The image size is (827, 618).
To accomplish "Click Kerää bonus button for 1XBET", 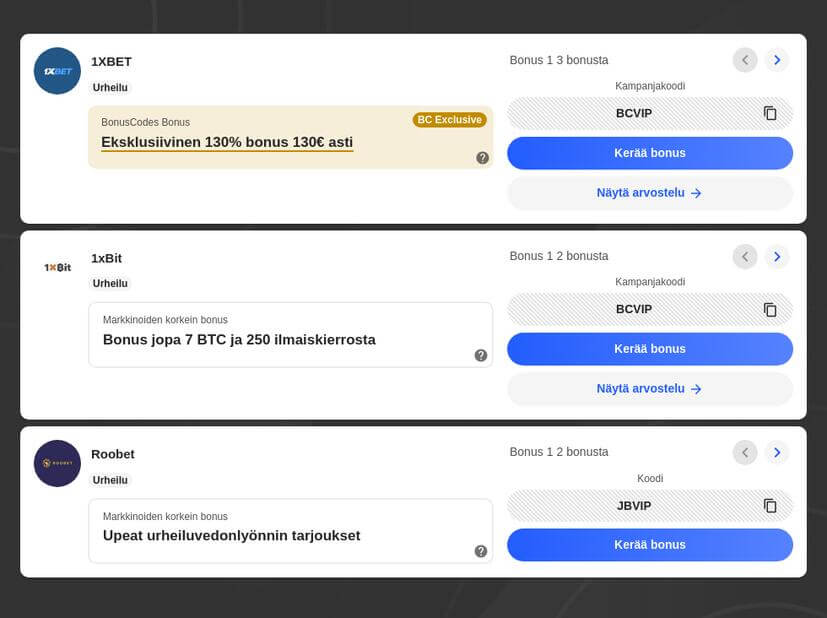I will [x=650, y=153].
